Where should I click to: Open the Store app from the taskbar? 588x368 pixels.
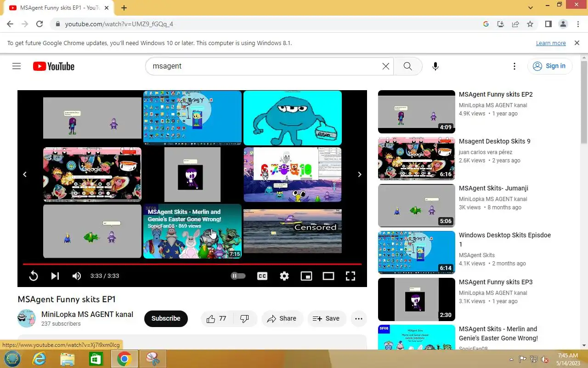click(x=96, y=359)
